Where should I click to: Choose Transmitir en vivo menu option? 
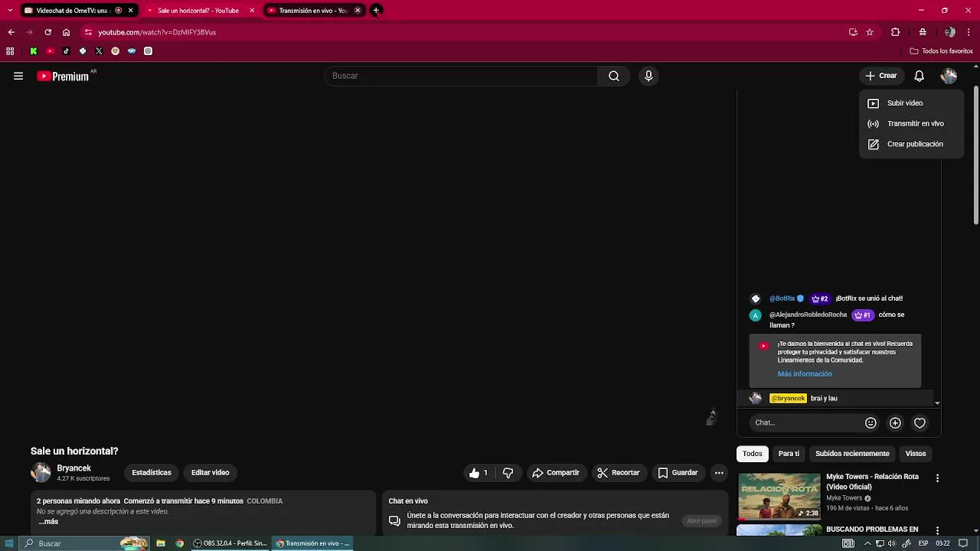(x=911, y=124)
